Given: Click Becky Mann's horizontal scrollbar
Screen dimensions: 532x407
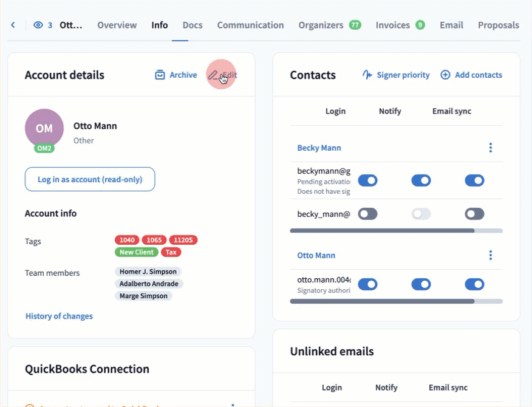Looking at the screenshot, I should 383,231.
